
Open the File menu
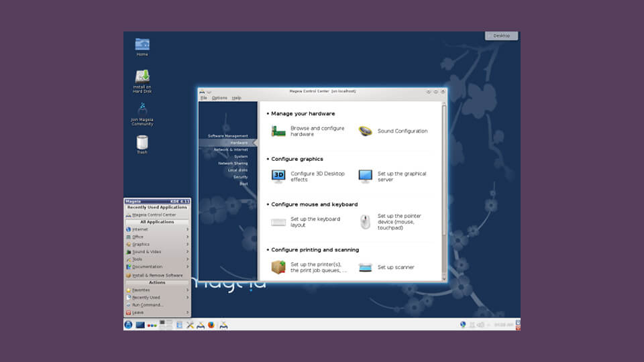click(204, 98)
